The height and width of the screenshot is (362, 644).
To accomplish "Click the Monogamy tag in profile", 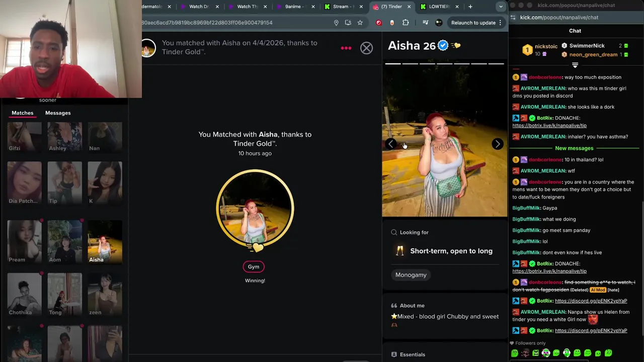I will click(x=411, y=275).
